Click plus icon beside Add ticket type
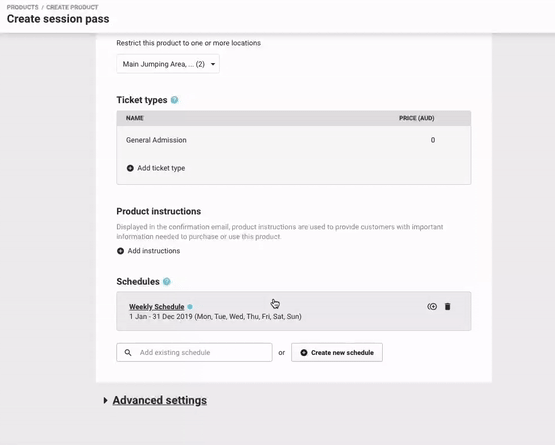The image size is (555, 445). [130, 168]
